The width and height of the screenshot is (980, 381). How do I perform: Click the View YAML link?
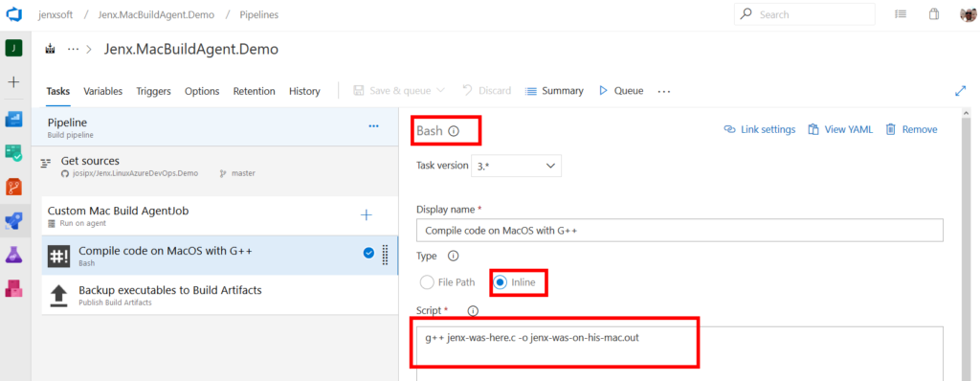click(840, 129)
